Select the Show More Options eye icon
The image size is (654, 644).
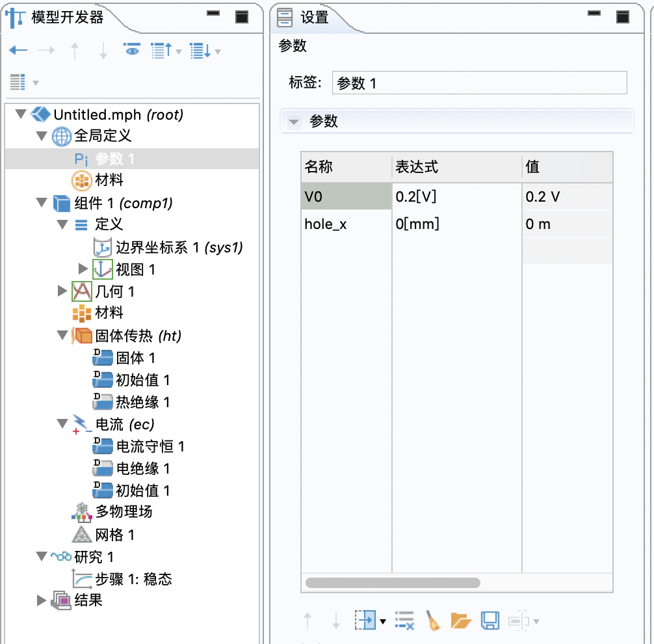[x=132, y=51]
